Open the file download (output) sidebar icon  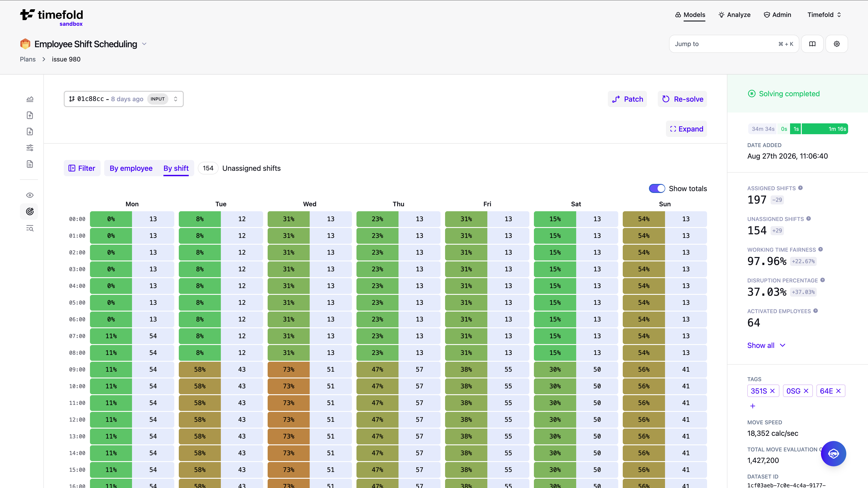click(x=30, y=131)
